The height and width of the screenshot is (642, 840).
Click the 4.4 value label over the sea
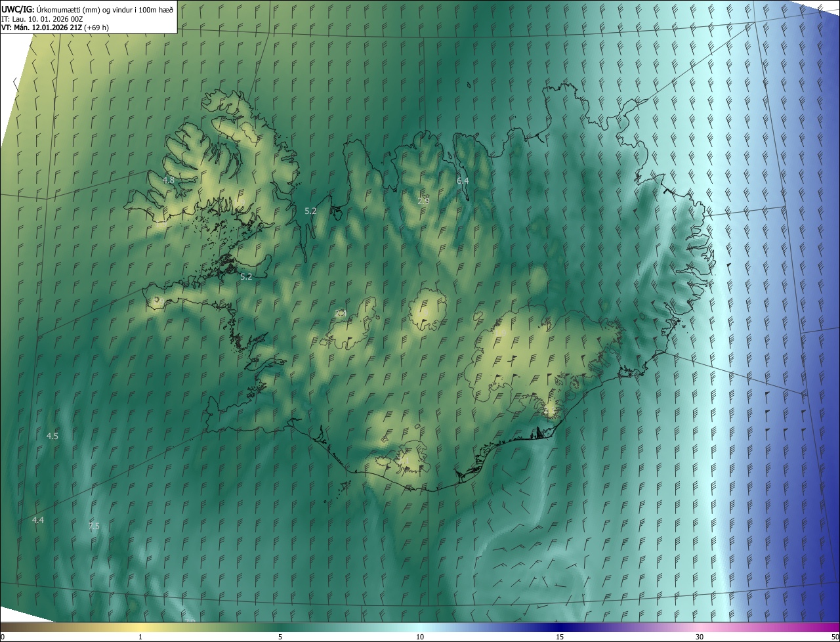(38, 520)
